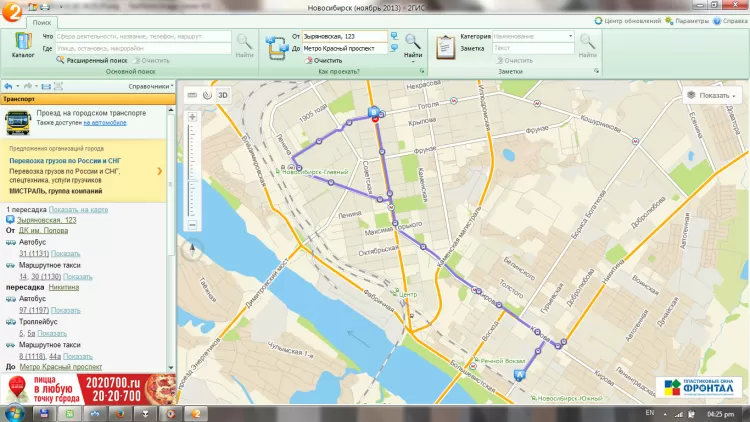Click the ФРОНТАЛ ad banner on map

(698, 387)
